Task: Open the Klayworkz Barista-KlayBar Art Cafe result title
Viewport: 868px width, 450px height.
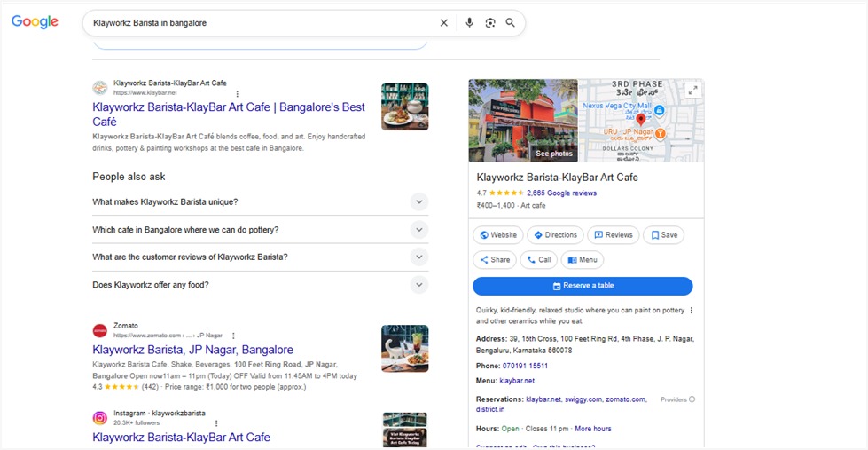Action: 229,114
